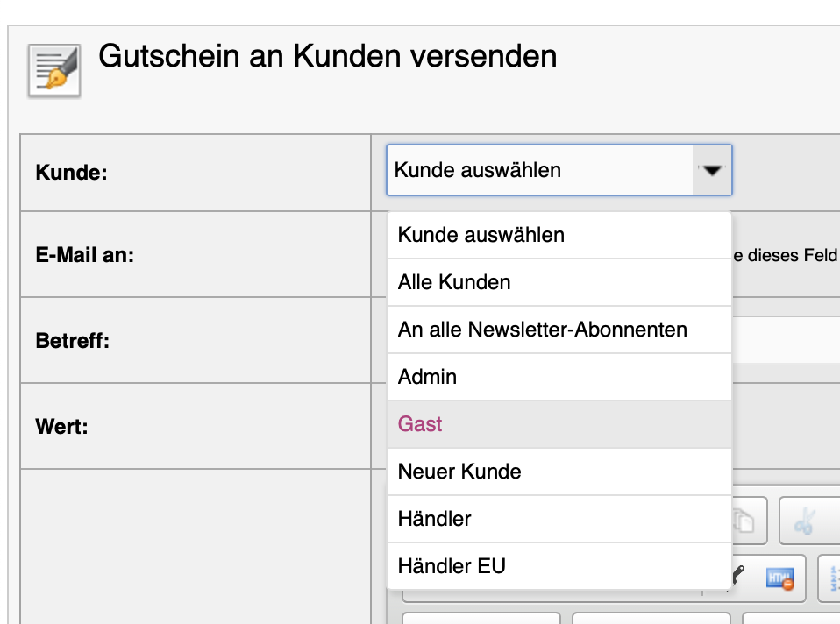
Task: Click the 'Kunde:' field label
Action: [71, 173]
